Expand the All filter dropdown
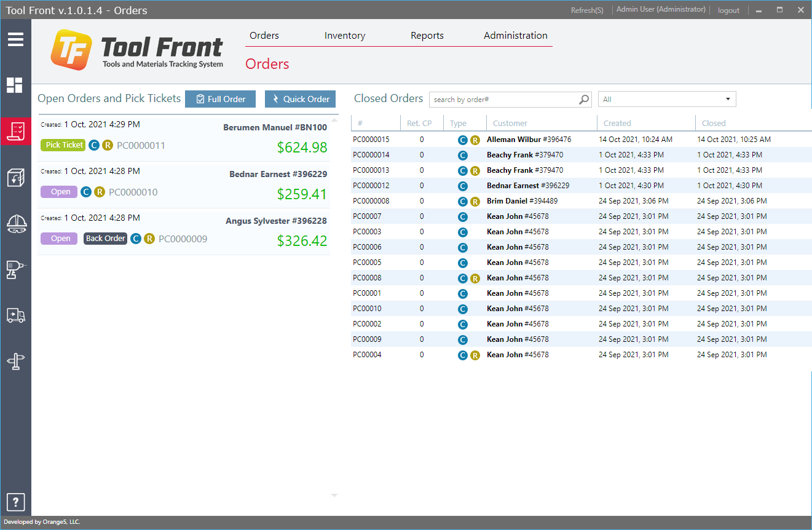Viewport: 812px width, 530px height. pyautogui.click(x=666, y=100)
